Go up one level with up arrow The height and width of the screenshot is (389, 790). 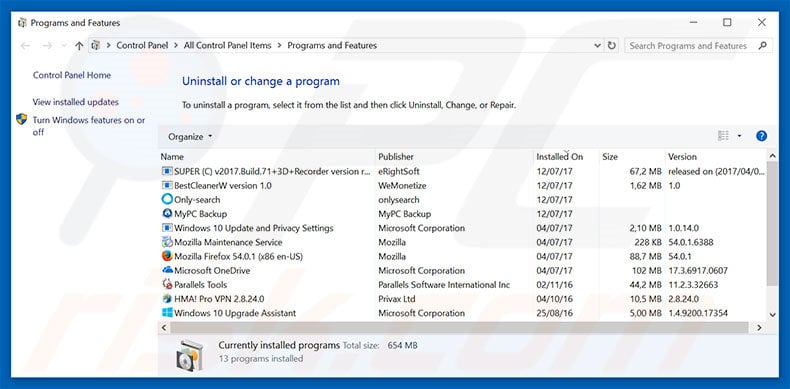point(79,46)
